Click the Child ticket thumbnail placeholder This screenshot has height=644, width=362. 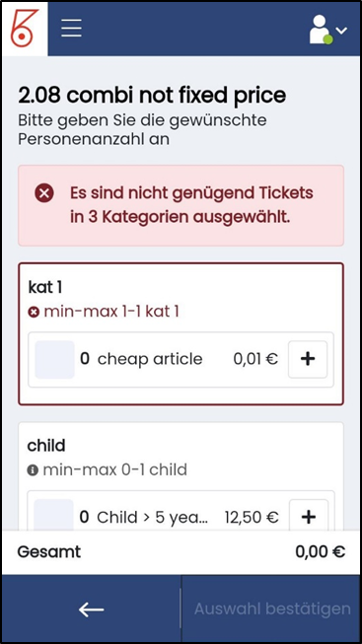tap(54, 515)
